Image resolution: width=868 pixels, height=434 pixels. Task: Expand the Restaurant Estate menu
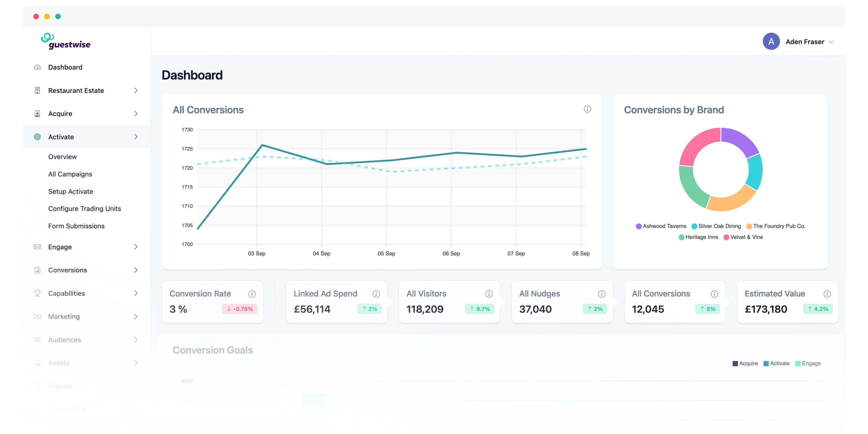coord(137,90)
